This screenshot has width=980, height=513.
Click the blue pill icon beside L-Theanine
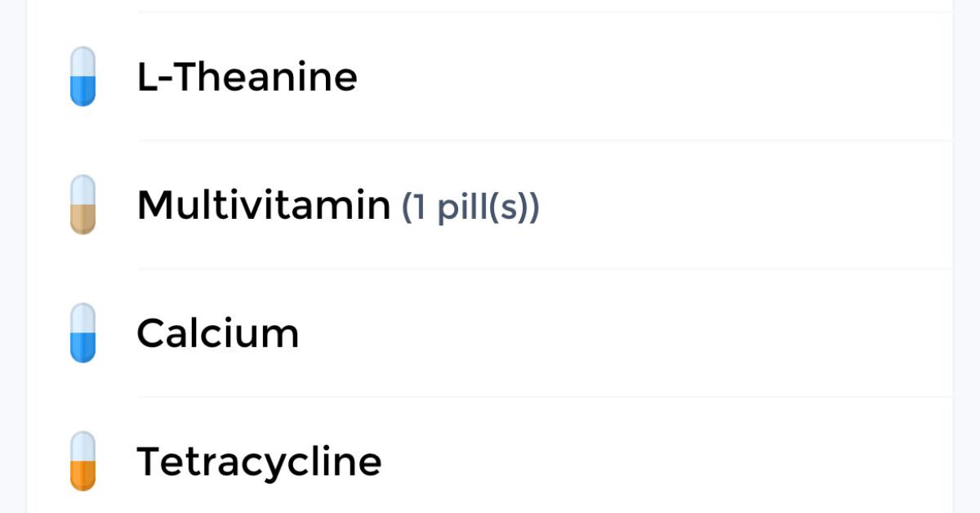83,76
